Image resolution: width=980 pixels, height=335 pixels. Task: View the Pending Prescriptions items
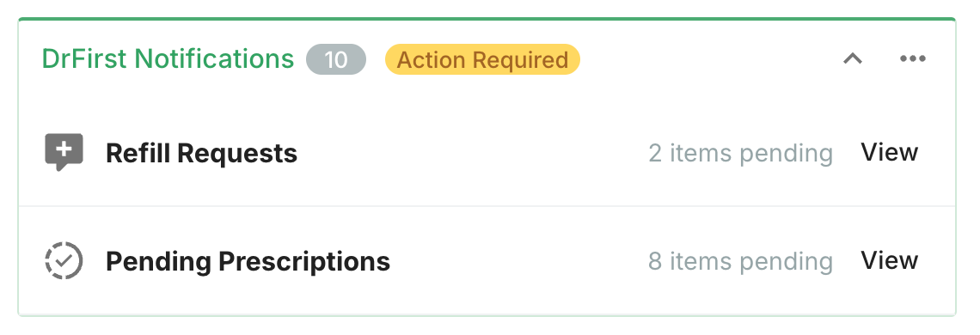click(890, 260)
